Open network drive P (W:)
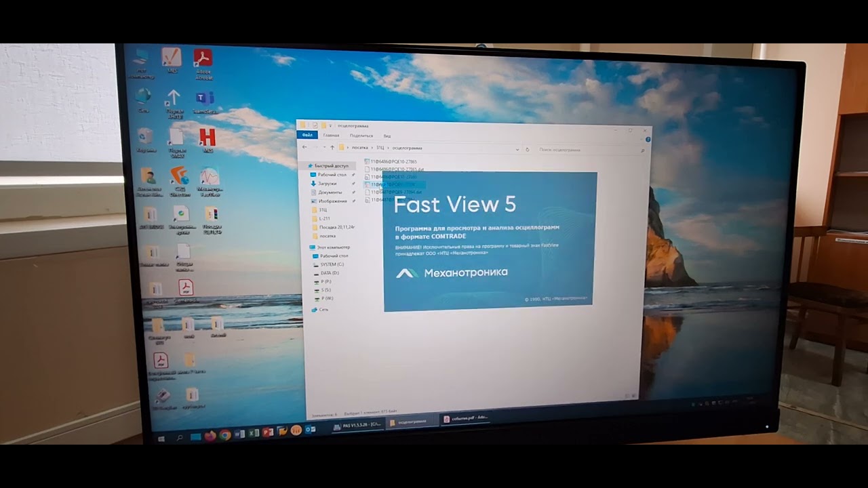Viewport: 868px width, 488px height. (x=323, y=299)
